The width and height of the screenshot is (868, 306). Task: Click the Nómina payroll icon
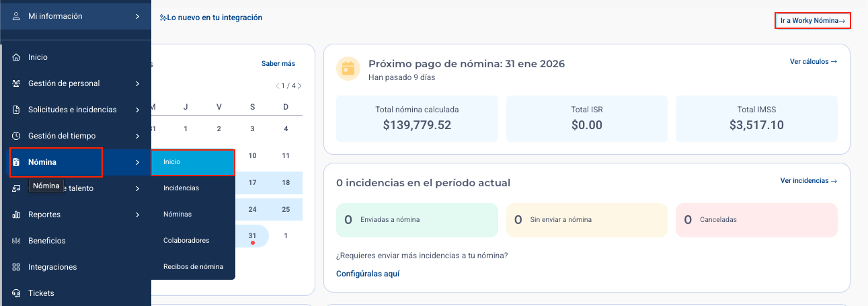pyautogui.click(x=16, y=162)
